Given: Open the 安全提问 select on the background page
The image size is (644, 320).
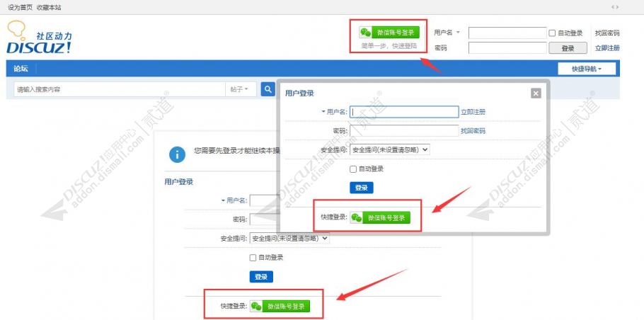Looking at the screenshot, I should pos(289,239).
